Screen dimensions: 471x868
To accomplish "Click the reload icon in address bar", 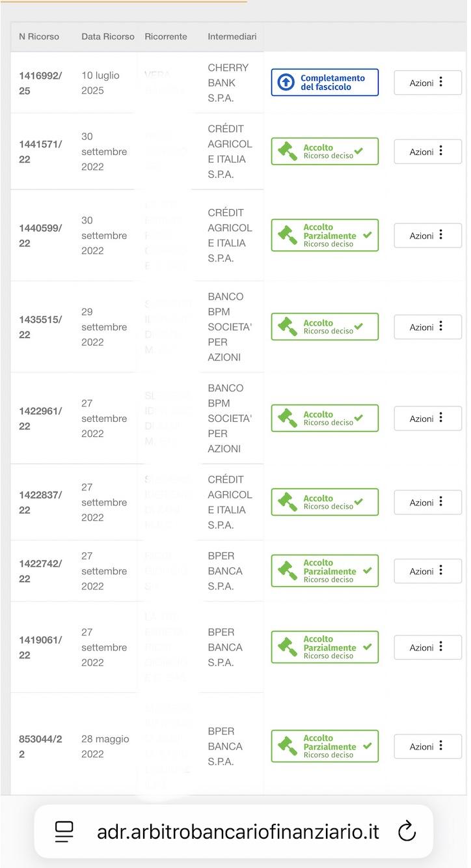I will tap(407, 832).
